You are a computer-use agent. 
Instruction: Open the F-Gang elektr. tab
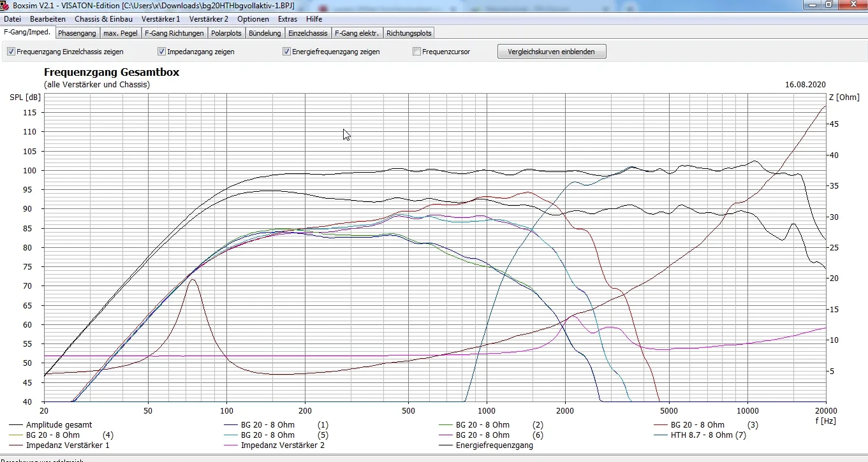click(357, 33)
